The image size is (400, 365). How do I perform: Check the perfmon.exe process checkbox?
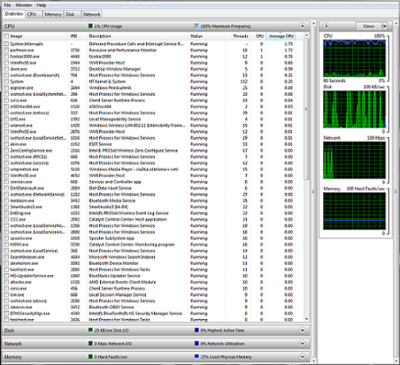coord(6,50)
